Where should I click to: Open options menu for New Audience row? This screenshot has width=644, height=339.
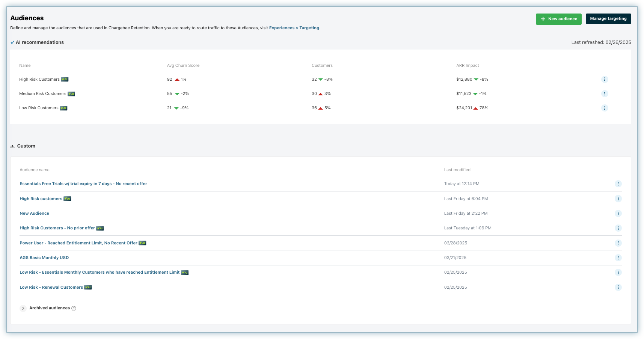[618, 213]
